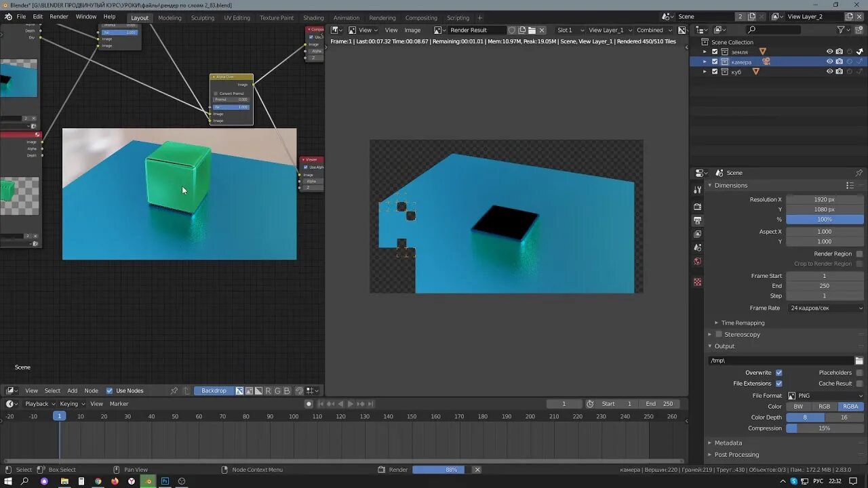Open the timeline Marker menu

(119, 404)
